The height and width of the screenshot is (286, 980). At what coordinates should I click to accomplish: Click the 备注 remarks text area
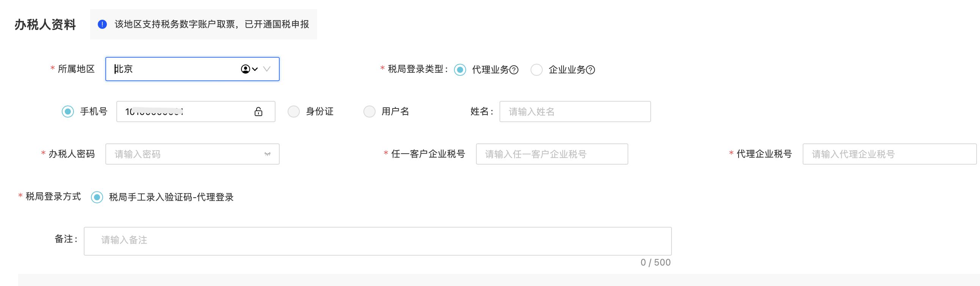tap(377, 241)
